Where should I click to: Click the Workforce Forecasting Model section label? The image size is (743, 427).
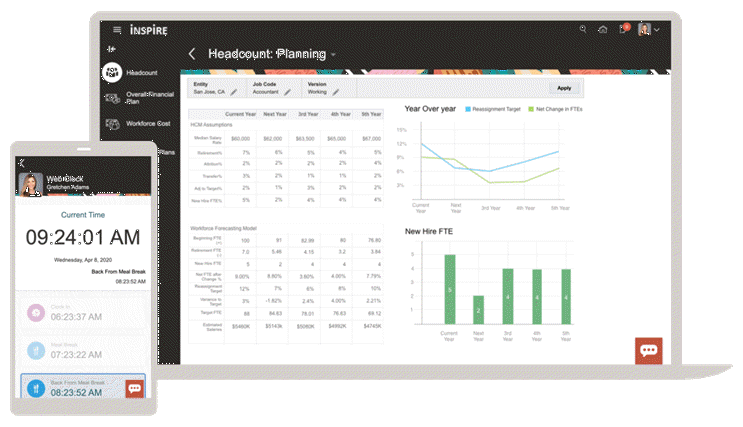point(224,228)
